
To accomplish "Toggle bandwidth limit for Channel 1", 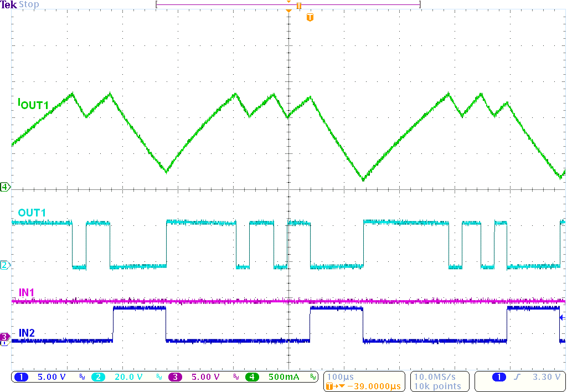I will (81, 377).
